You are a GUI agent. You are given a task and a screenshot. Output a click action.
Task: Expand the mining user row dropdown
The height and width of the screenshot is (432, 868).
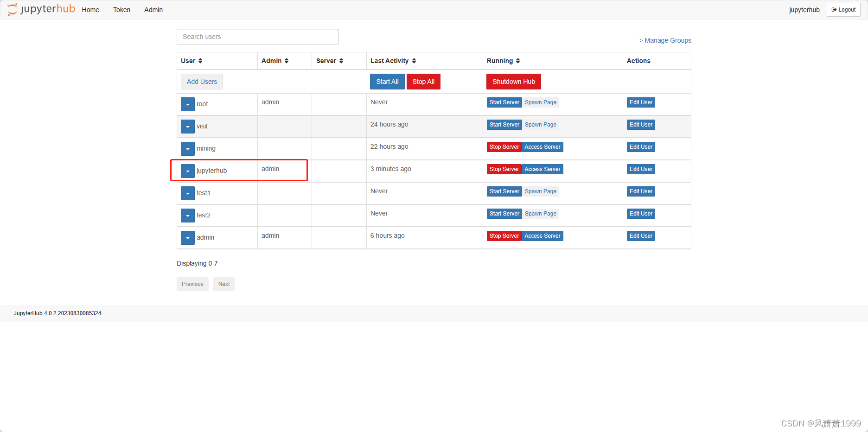click(x=188, y=149)
